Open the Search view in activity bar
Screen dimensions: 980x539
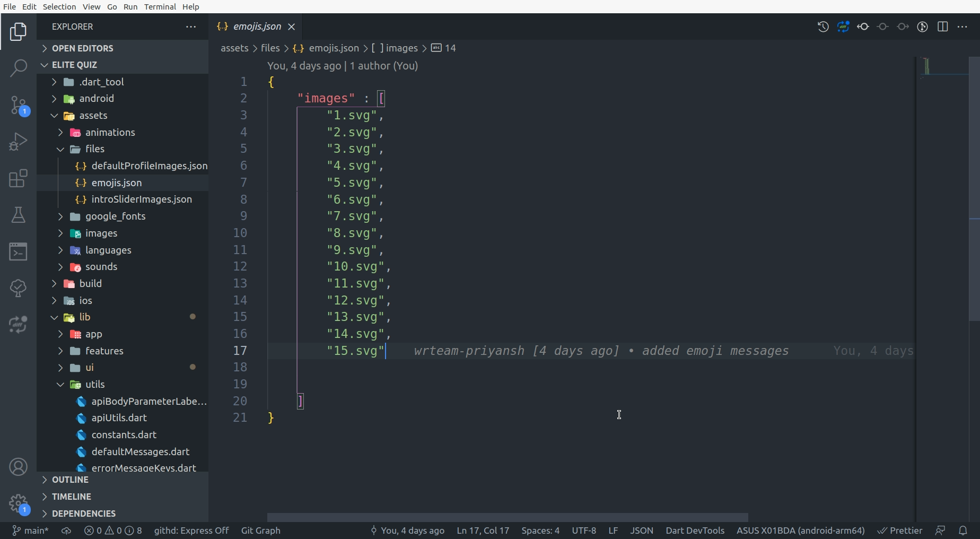tap(18, 68)
